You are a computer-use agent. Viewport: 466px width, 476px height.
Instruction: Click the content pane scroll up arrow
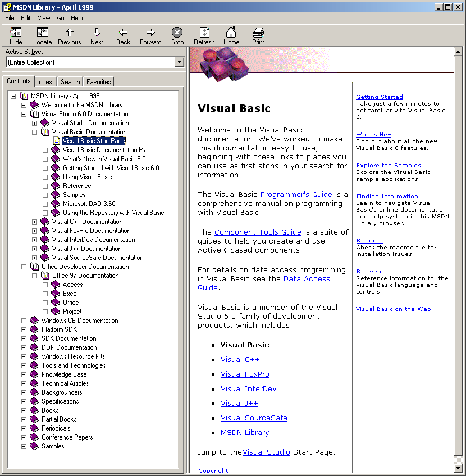coord(458,52)
